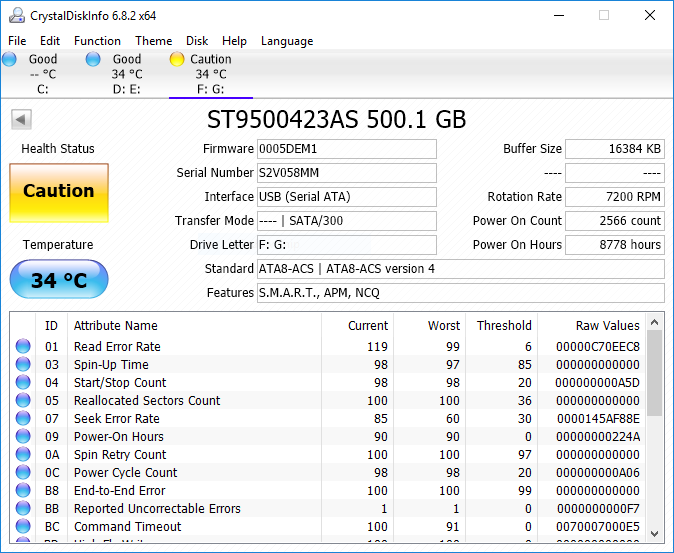Click the Raw Values column header
This screenshot has height=553, width=674.
(591, 326)
